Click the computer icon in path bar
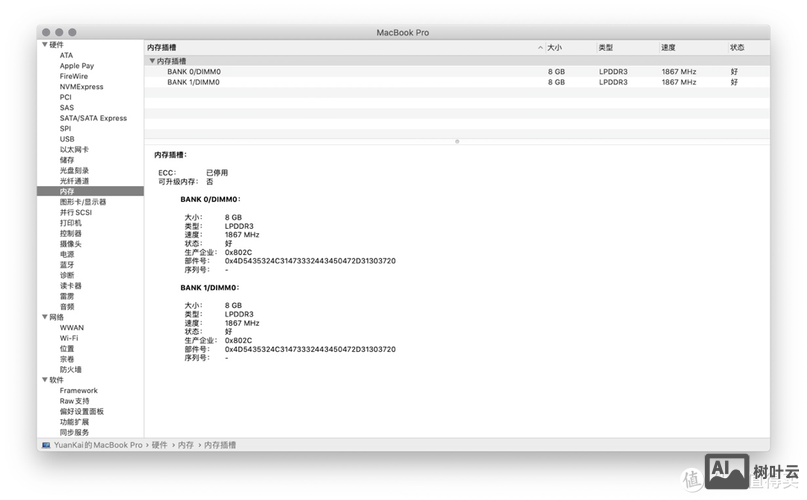Viewport: 807px width, 500px height. click(46, 444)
